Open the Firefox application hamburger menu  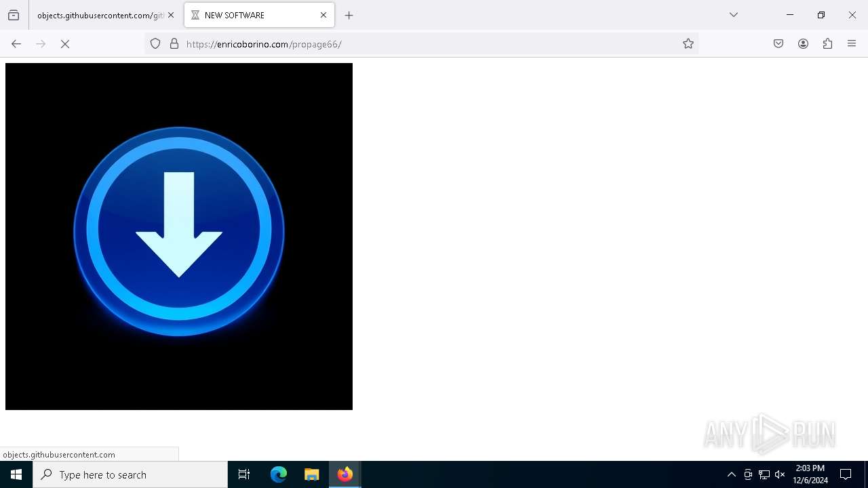tap(852, 44)
